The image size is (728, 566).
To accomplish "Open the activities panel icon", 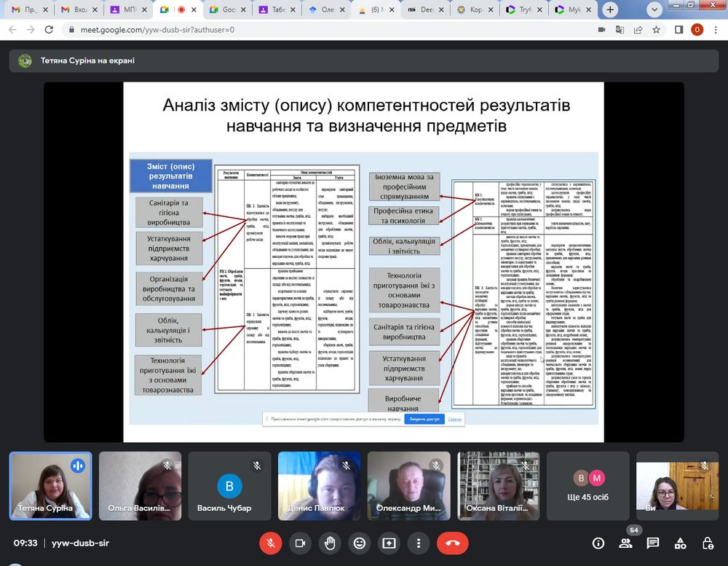I will pyautogui.click(x=681, y=543).
